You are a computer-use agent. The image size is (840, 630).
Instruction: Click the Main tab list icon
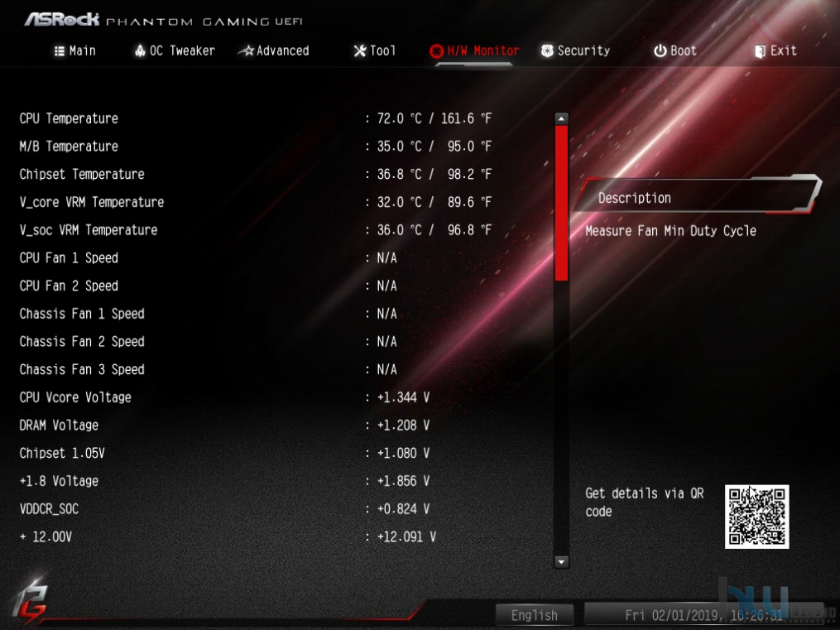(x=59, y=50)
